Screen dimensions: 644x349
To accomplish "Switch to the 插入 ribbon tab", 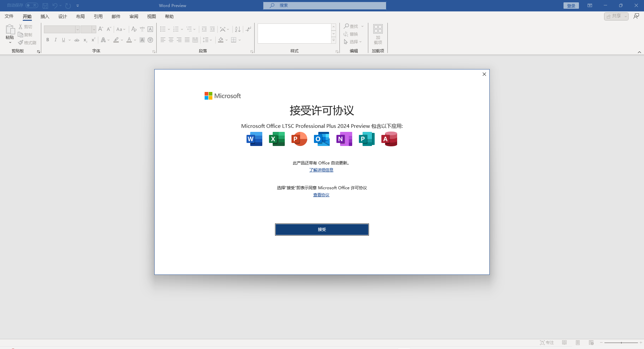I will pyautogui.click(x=45, y=16).
